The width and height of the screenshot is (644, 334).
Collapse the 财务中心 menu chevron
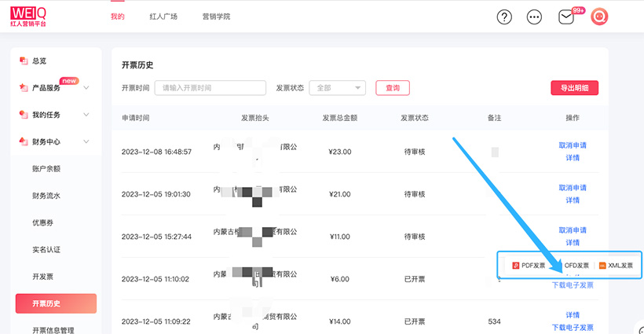pyautogui.click(x=86, y=141)
